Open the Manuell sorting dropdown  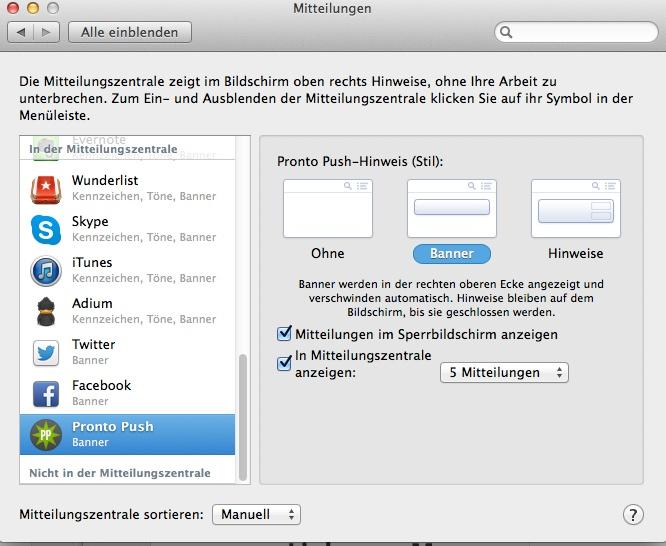coord(257,515)
